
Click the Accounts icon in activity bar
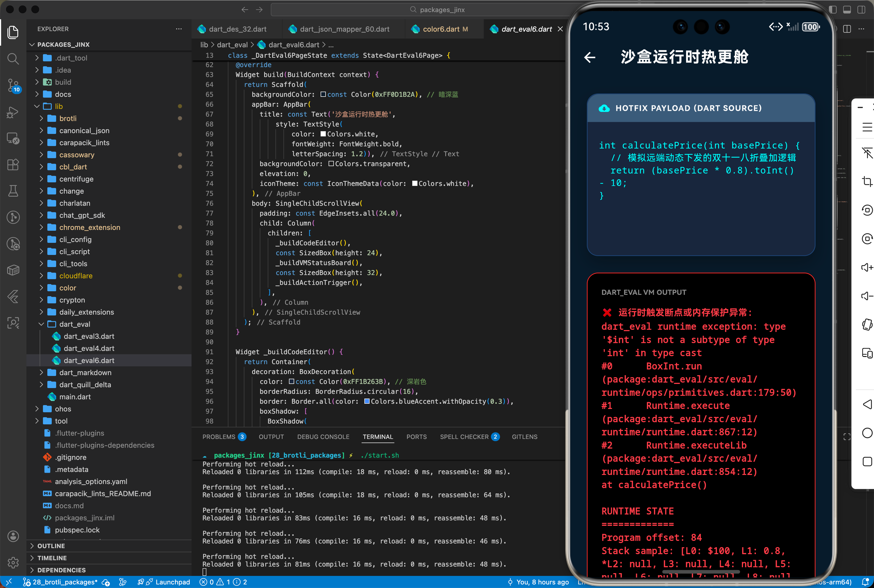[13, 536]
